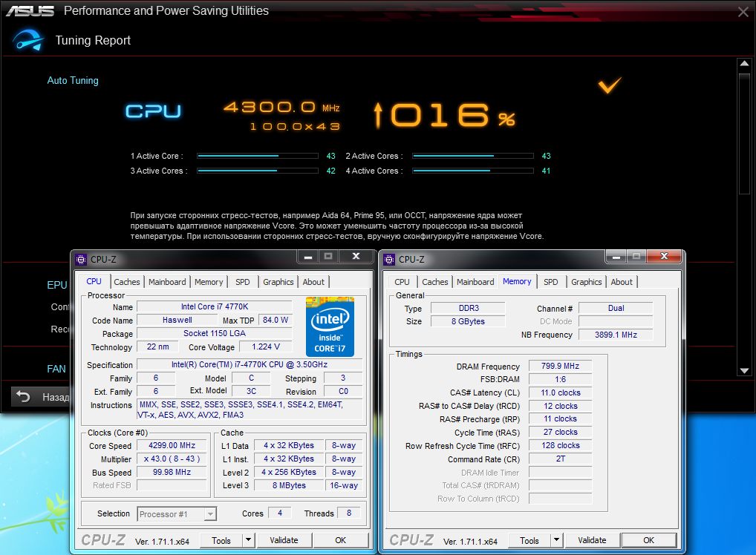Click the back arrow icon beside Назад
The height and width of the screenshot is (555, 756).
tap(23, 397)
